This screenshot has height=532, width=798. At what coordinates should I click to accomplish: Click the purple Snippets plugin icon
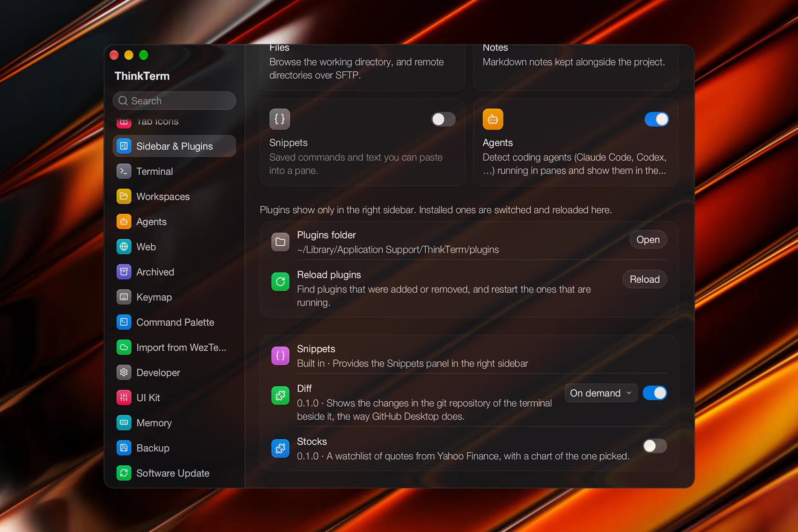pyautogui.click(x=280, y=356)
